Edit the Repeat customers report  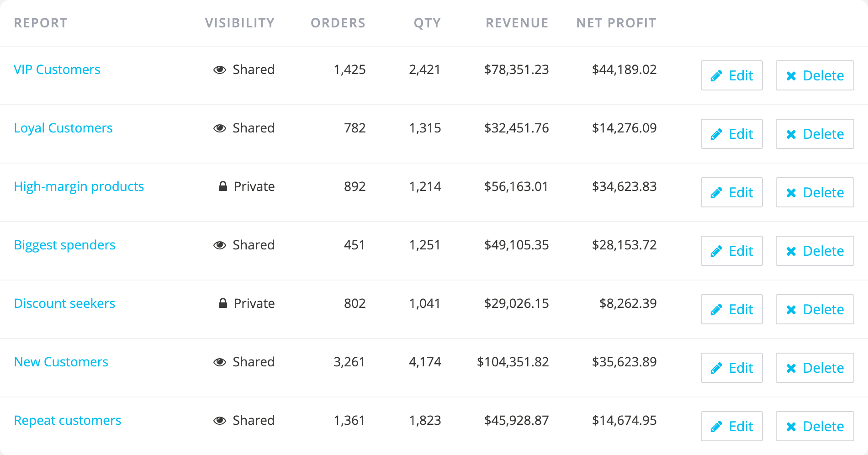[x=732, y=426]
